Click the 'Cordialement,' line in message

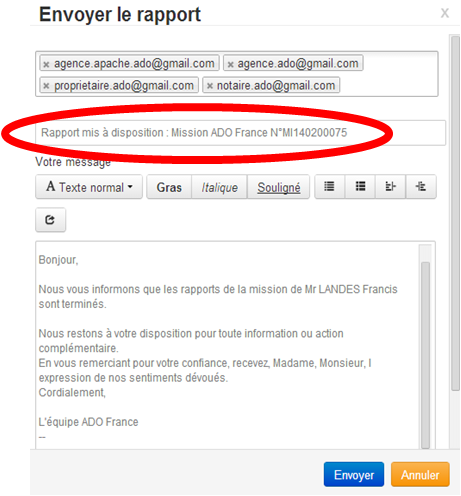coord(72,392)
